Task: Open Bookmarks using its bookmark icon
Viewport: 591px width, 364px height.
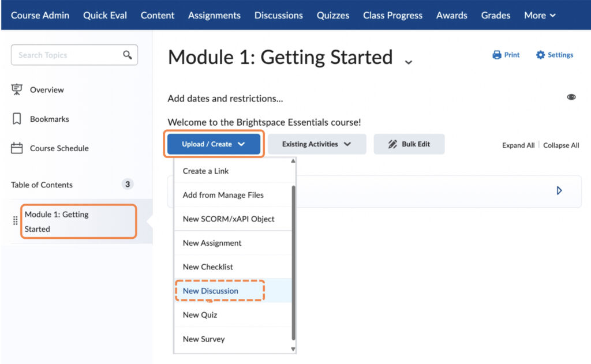Action: coord(16,119)
